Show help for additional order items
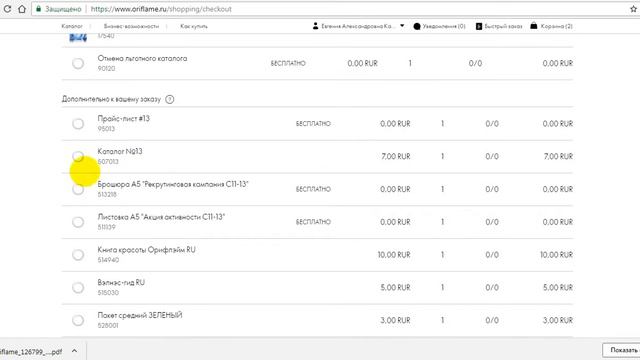 (x=170, y=99)
